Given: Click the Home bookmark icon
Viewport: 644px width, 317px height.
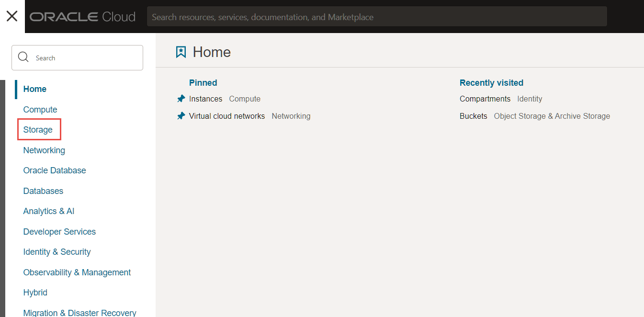Looking at the screenshot, I should coord(181,52).
